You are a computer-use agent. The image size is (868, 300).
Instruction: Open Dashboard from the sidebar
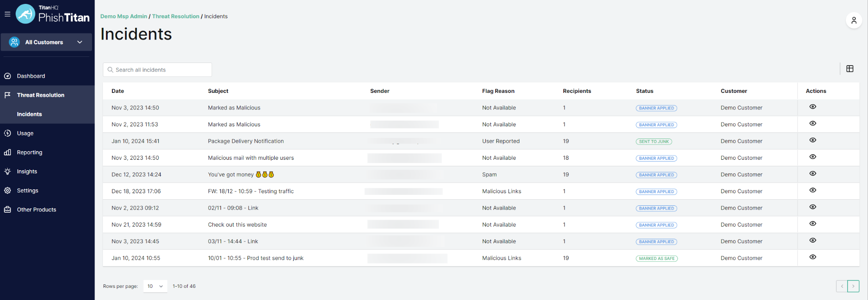[x=31, y=76]
